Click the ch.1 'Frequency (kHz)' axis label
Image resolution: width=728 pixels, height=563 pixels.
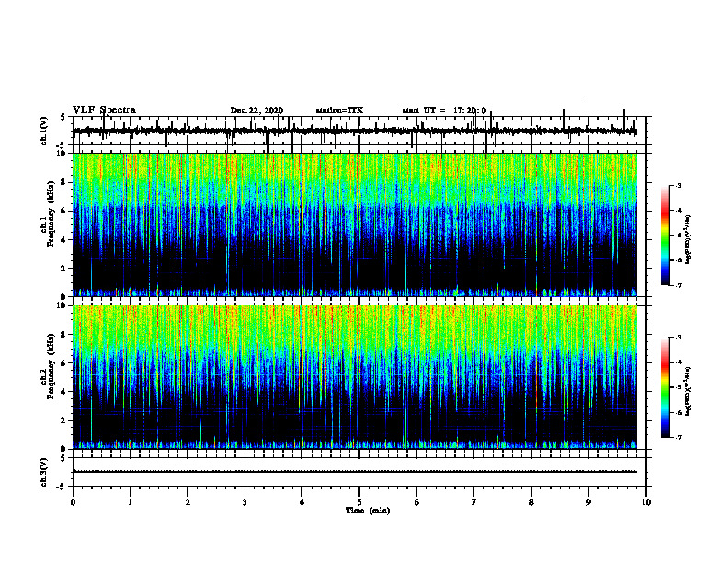click(x=51, y=214)
